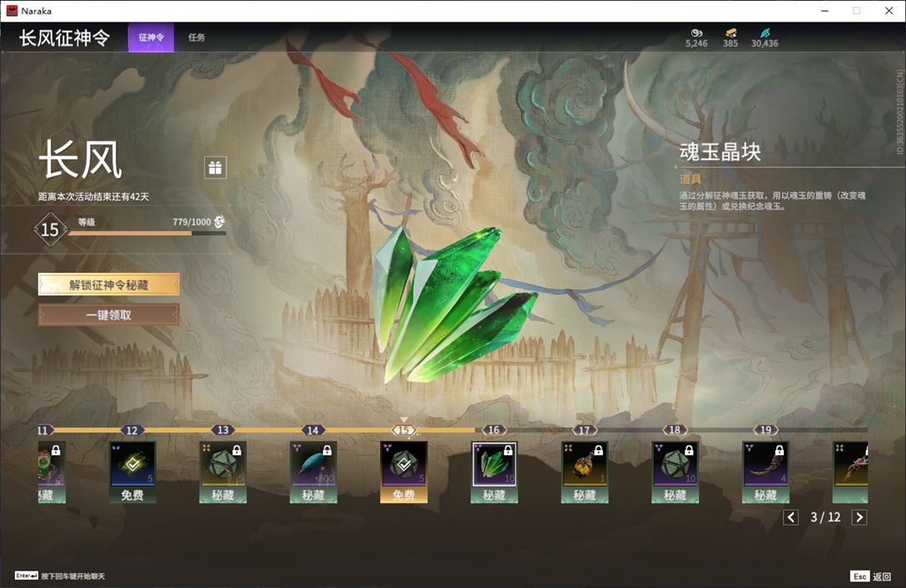The image size is (906, 588).
Task: Go to the previous rewards page arrow
Action: click(791, 517)
